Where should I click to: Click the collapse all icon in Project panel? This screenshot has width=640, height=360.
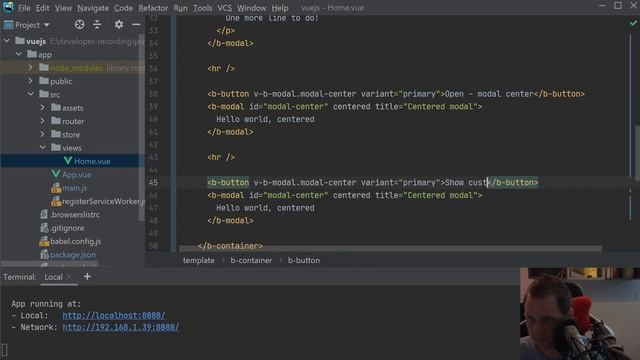97,24
